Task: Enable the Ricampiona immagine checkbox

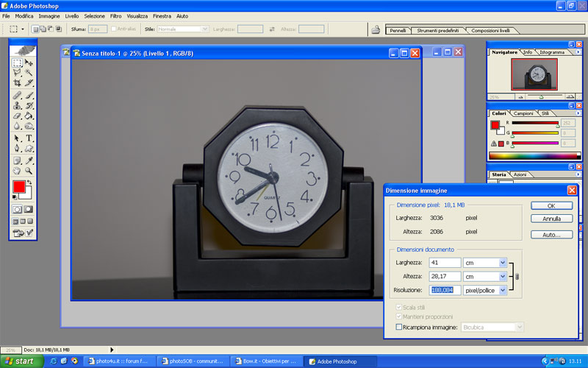Action: 399,326
